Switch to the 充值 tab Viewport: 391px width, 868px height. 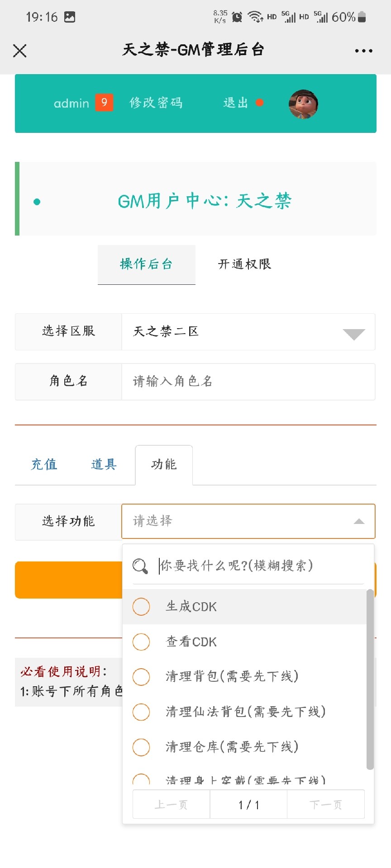[x=44, y=465]
